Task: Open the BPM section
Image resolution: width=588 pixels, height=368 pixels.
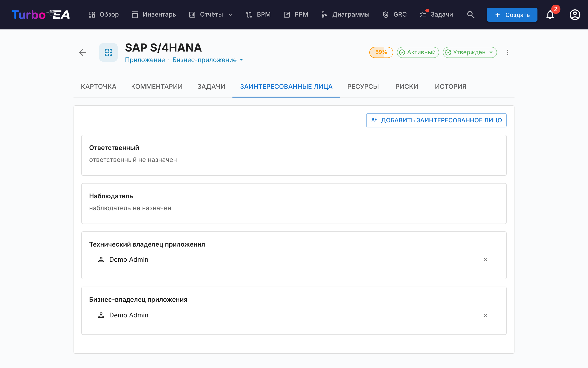Action: point(258,14)
